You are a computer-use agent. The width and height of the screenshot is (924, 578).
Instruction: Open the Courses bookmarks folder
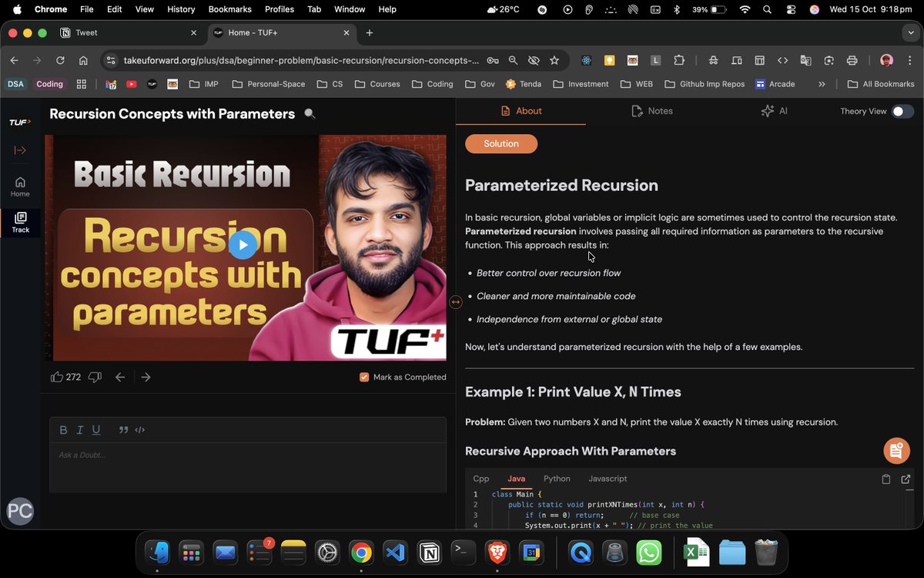coord(376,84)
